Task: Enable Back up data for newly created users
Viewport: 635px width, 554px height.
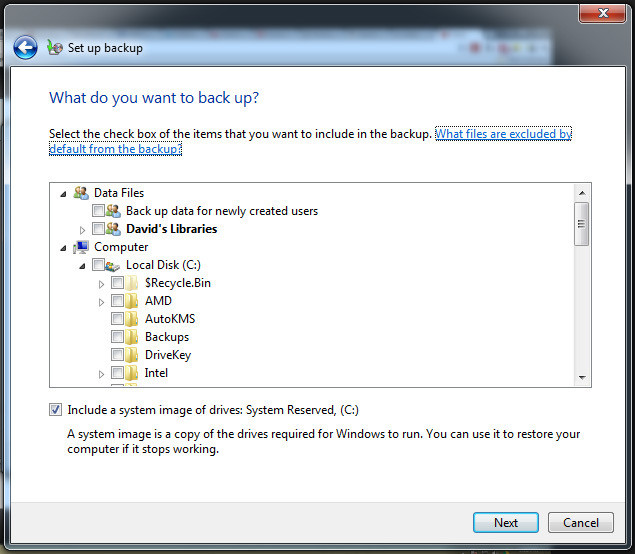Action: (97, 211)
